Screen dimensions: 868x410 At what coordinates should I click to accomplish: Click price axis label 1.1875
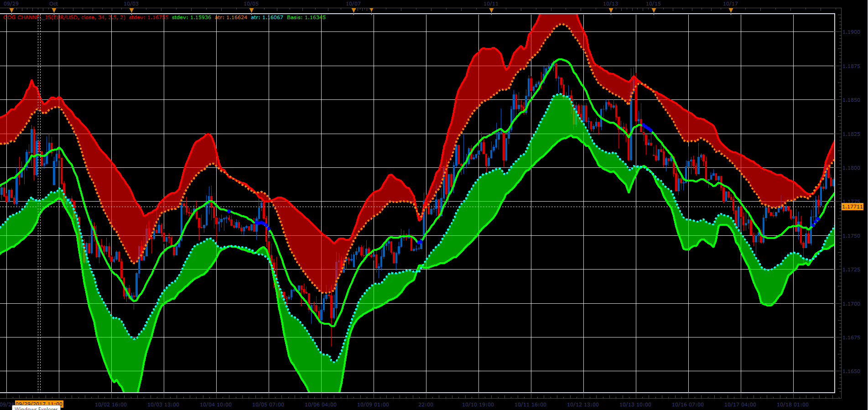pyautogui.click(x=851, y=66)
